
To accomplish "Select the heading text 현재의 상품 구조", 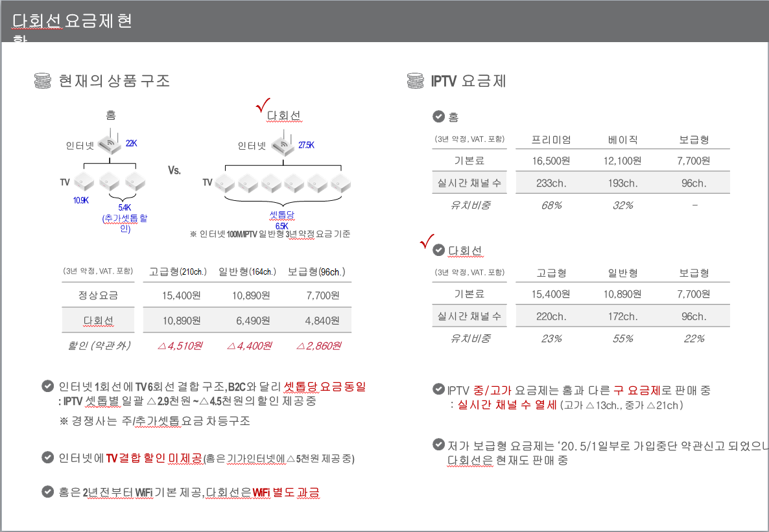I will (114, 81).
